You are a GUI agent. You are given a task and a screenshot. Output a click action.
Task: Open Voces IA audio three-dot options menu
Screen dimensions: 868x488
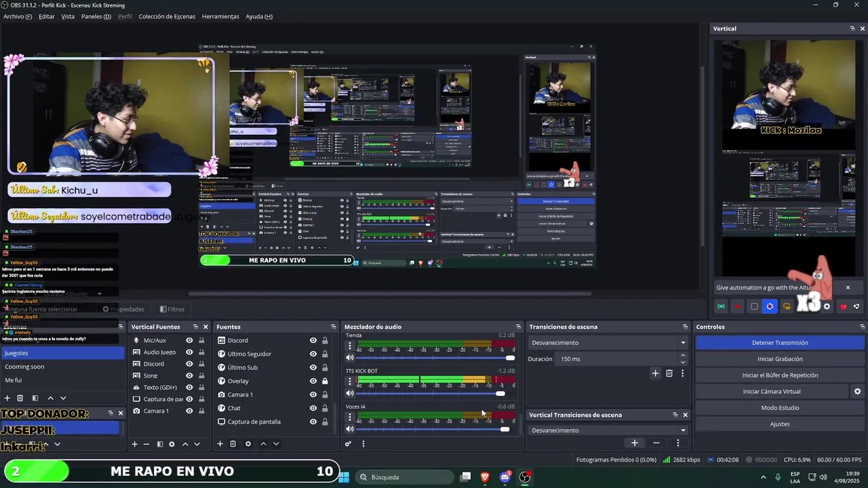click(x=350, y=418)
